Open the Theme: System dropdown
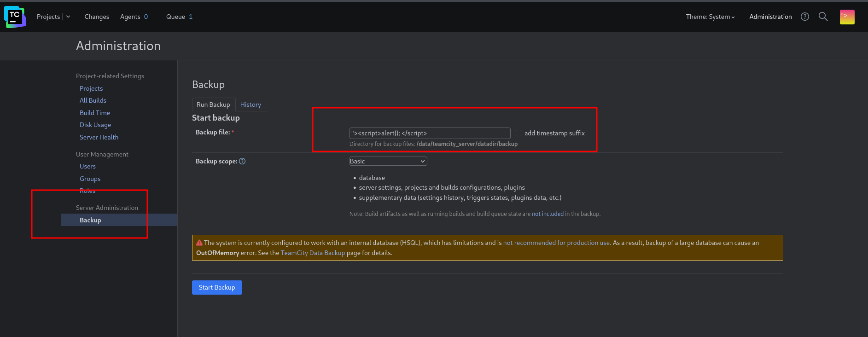Viewport: 868px width, 337px height. (x=710, y=17)
